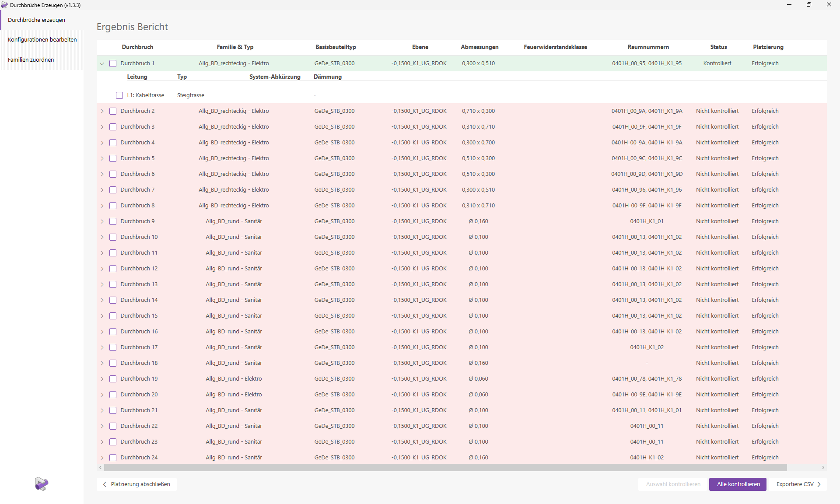Expand Durchbruch 2 to show leitungen
This screenshot has width=840, height=504.
(x=102, y=111)
